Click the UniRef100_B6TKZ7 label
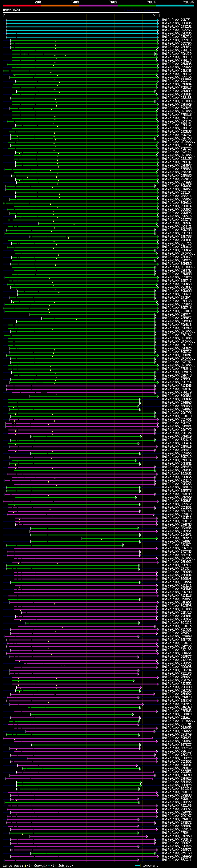197x868 pixels. pos(177,745)
